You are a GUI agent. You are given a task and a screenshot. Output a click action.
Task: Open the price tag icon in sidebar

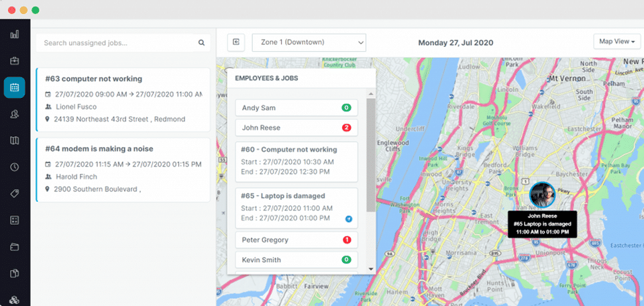14,193
